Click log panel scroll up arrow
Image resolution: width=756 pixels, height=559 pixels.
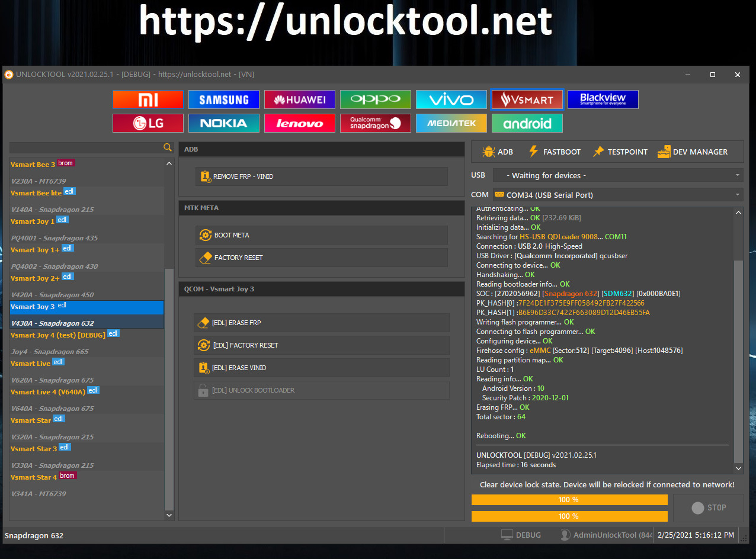click(738, 213)
